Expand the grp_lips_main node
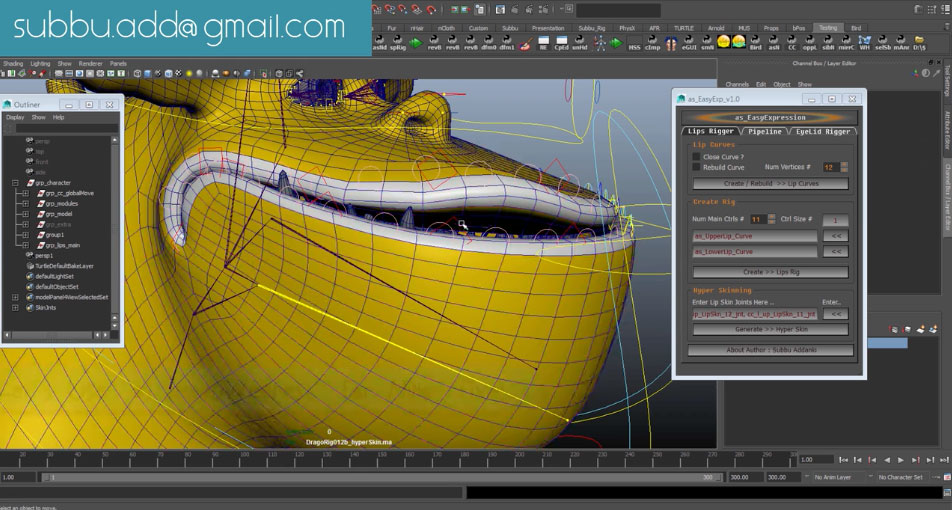 tap(26, 245)
